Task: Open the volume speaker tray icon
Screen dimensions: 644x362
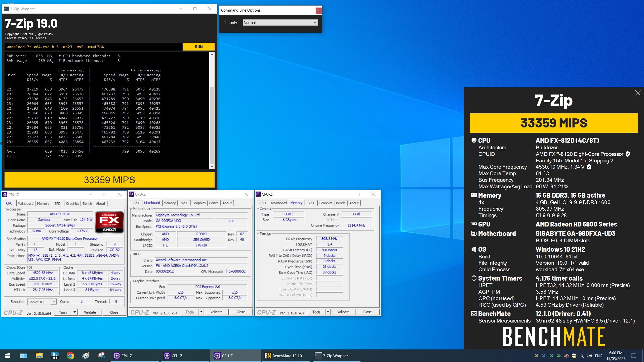Action: pos(589,356)
